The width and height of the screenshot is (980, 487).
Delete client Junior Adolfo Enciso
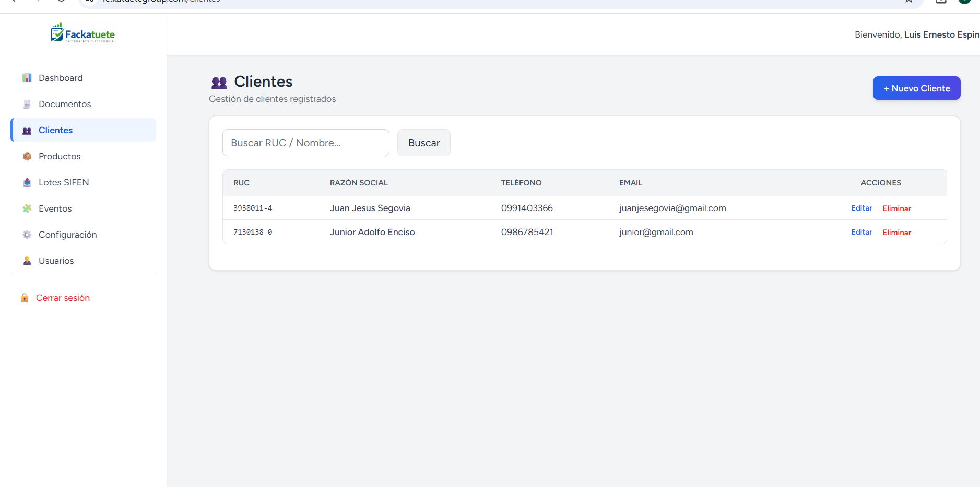pyautogui.click(x=896, y=233)
